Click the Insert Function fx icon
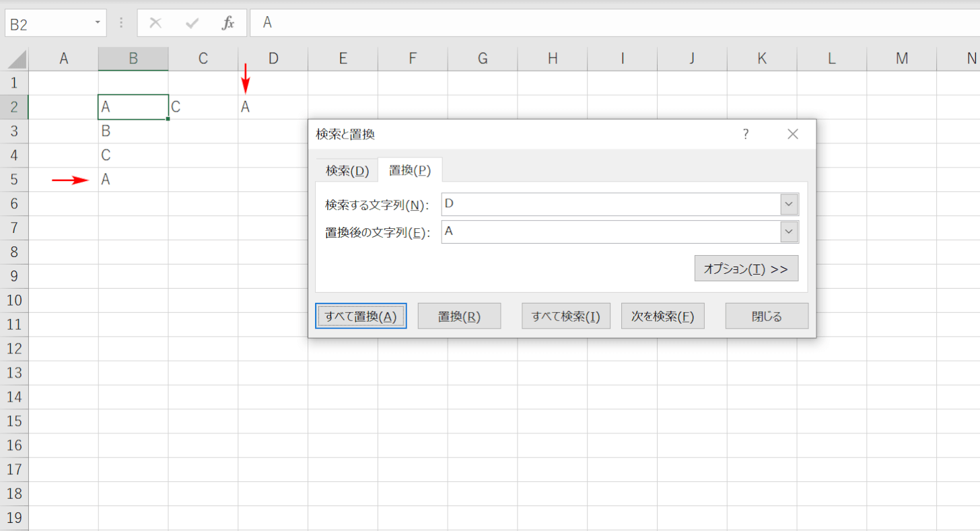The image size is (980, 531). (x=228, y=23)
